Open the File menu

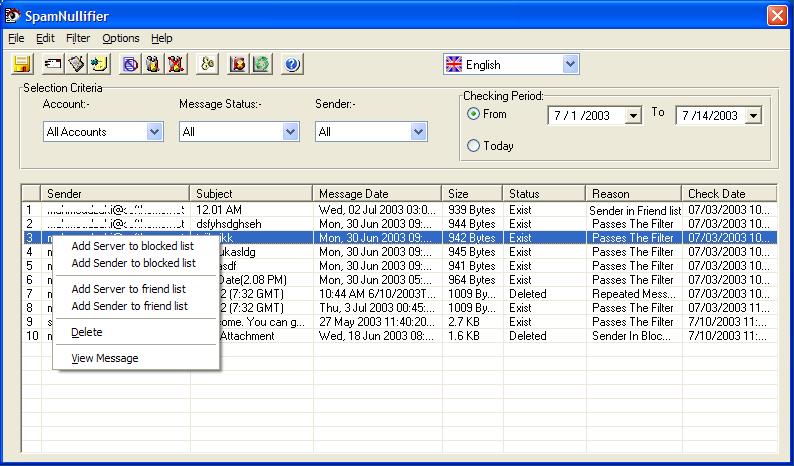click(x=16, y=38)
